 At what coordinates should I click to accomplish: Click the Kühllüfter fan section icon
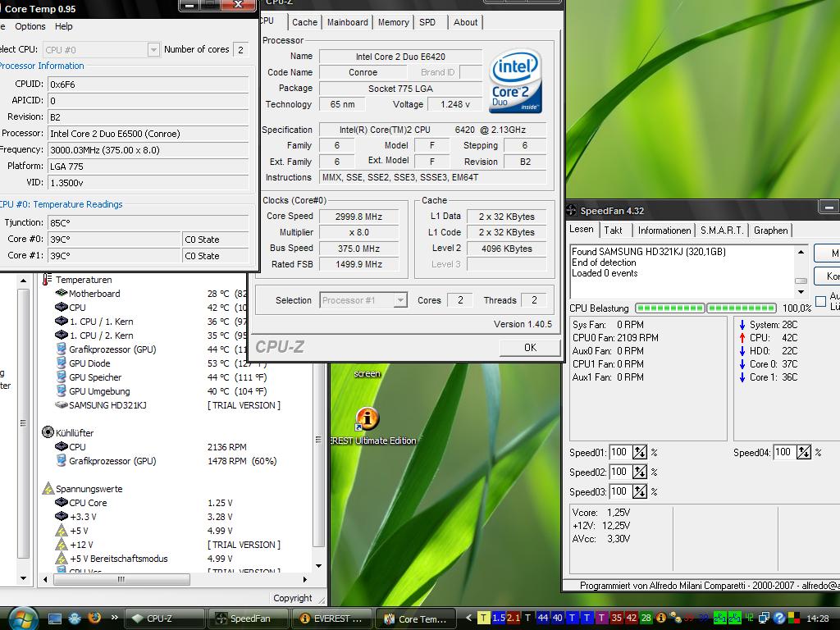[48, 432]
